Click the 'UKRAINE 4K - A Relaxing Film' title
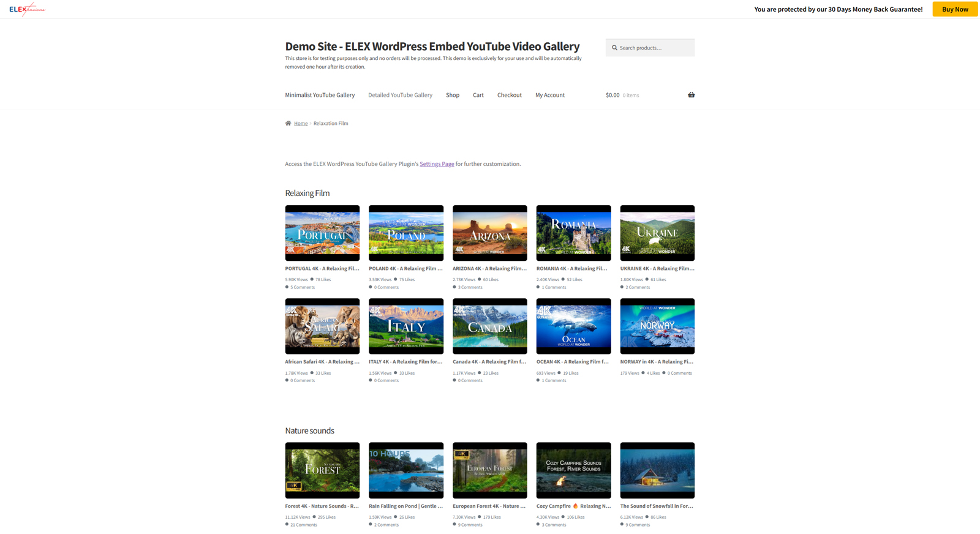 (x=657, y=269)
